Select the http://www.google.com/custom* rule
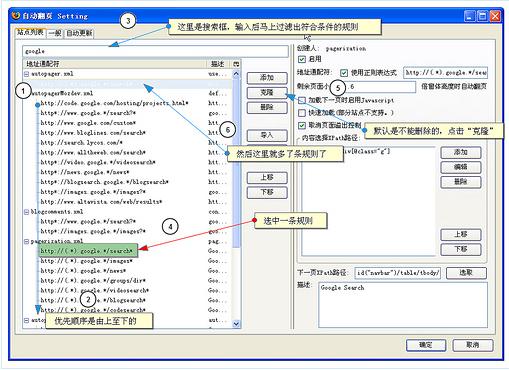 click(88, 123)
